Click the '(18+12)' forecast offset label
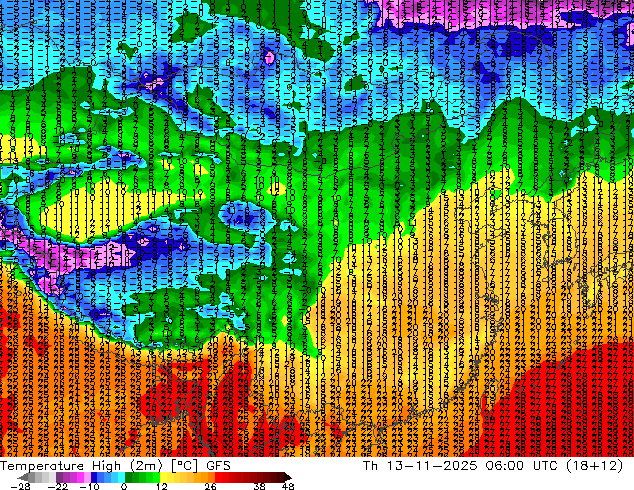 pos(595,466)
